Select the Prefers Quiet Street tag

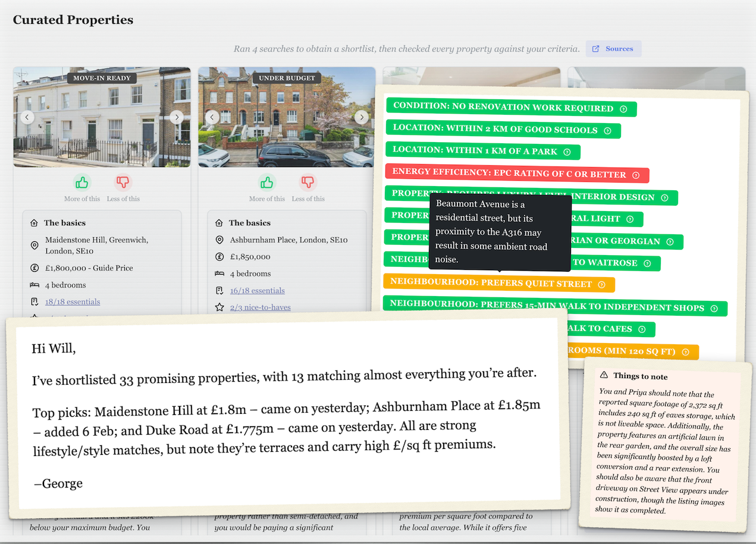(499, 284)
